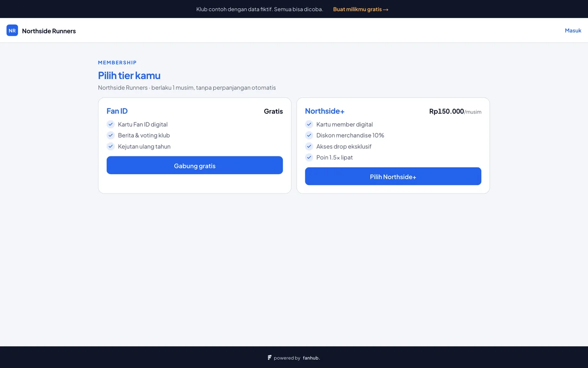The height and width of the screenshot is (368, 588).
Task: Click the text Berita & voting klub
Action: click(x=144, y=135)
